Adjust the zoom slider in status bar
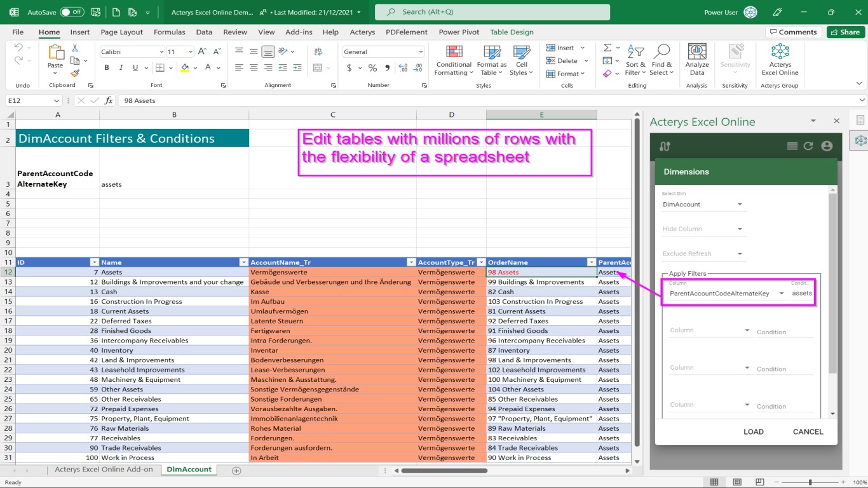868x488 pixels. [810, 482]
